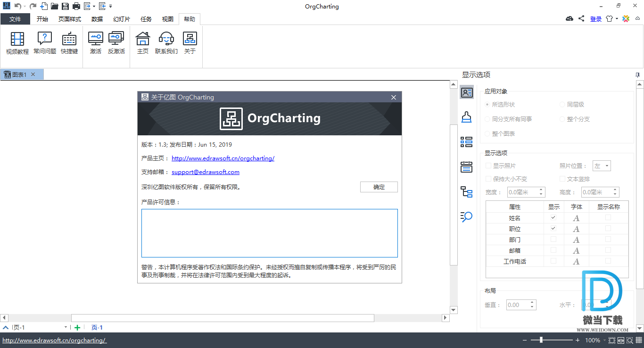
Task: Open the hierarchy layout panel icon in sidebar
Action: 467,191
